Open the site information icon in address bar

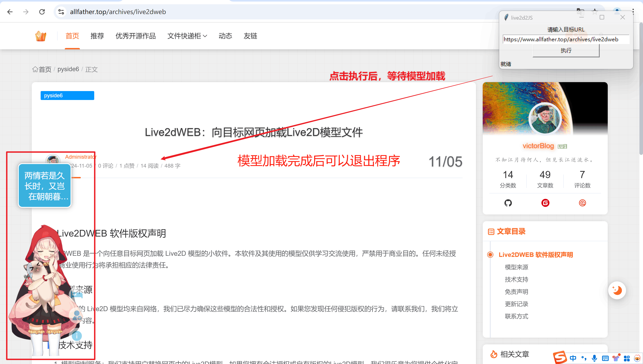[x=61, y=12]
